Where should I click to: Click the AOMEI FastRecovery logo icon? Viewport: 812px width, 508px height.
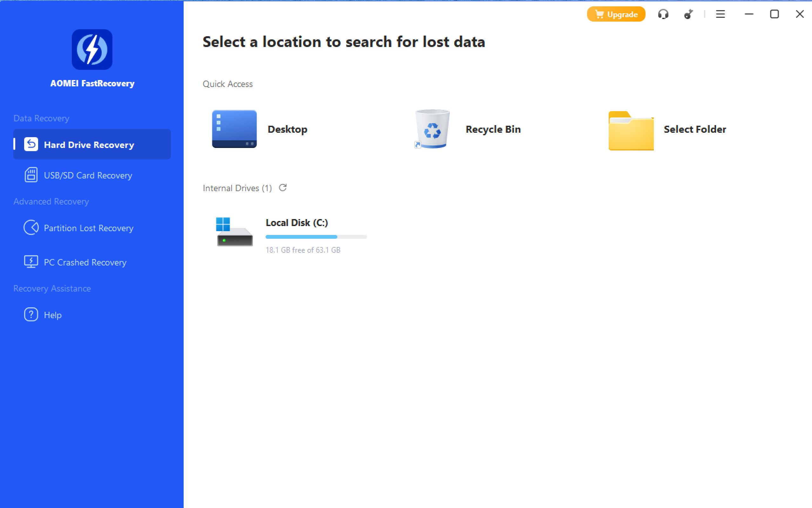point(92,50)
